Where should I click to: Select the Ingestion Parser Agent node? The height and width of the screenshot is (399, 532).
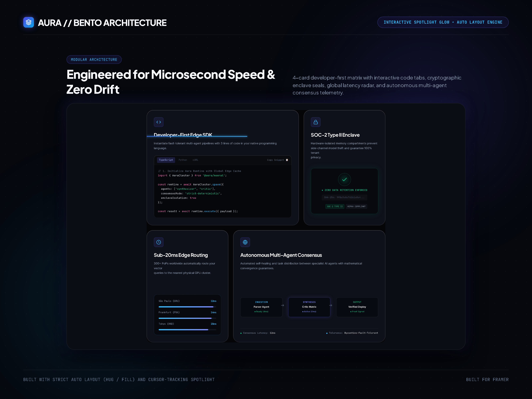tap(262, 307)
